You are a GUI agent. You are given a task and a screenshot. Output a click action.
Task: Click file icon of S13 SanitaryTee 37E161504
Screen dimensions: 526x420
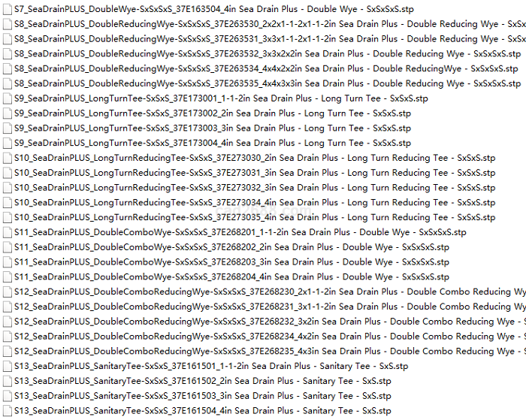click(x=8, y=410)
